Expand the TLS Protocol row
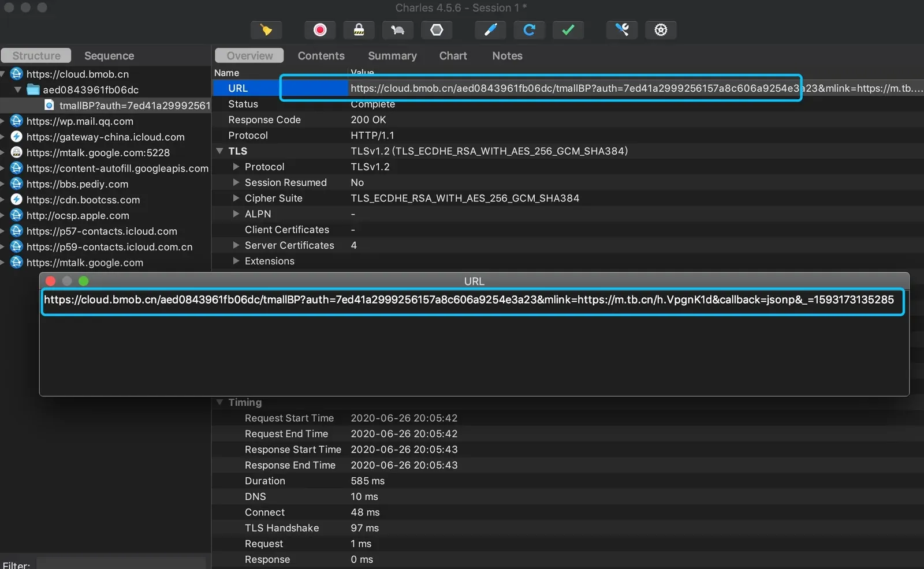This screenshot has height=569, width=924. click(x=236, y=166)
